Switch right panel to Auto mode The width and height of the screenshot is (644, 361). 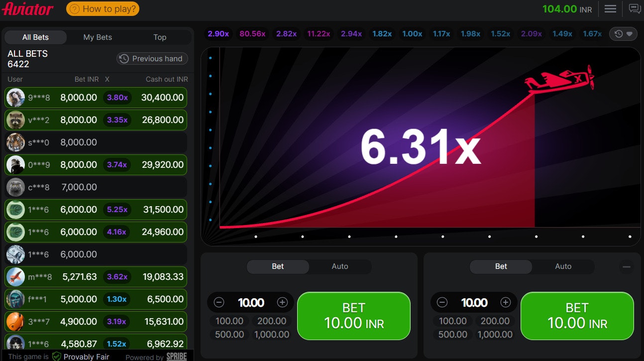click(563, 266)
